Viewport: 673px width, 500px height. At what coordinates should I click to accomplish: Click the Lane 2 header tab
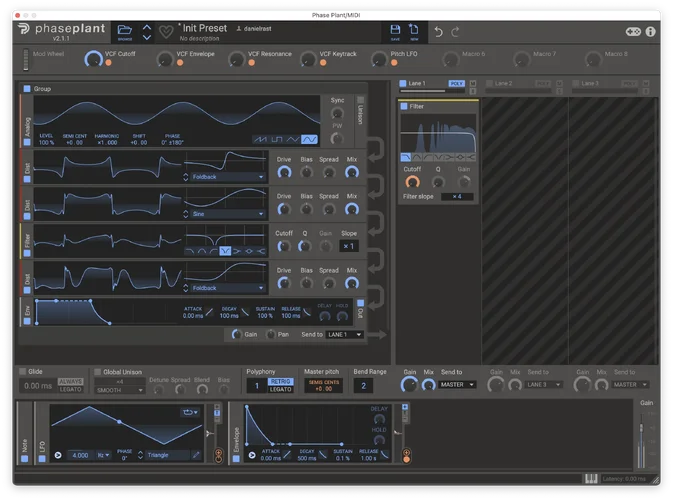(504, 84)
